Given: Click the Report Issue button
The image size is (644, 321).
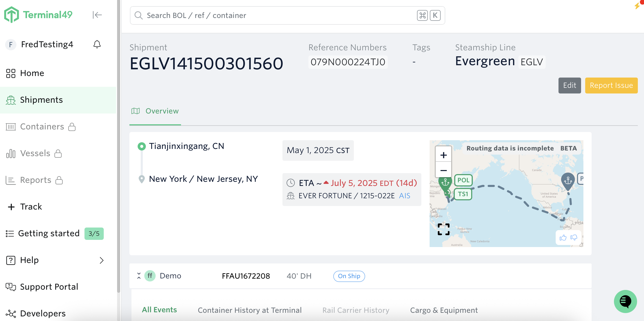Looking at the screenshot, I should [611, 86].
